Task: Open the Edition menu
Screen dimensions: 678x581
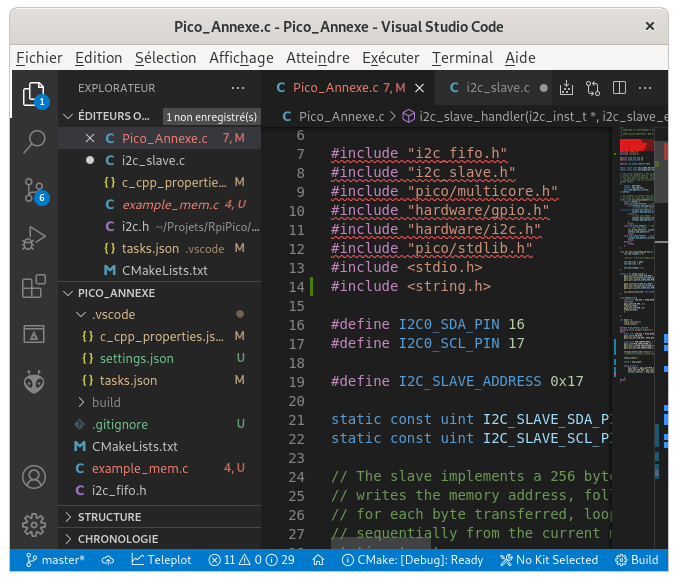Action: [x=99, y=58]
